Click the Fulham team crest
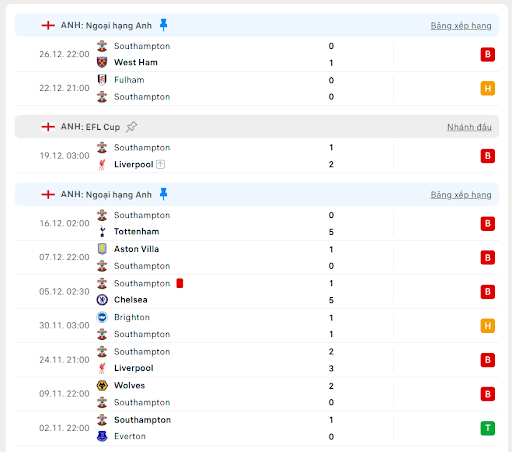This screenshot has height=452, width=512. coord(102,80)
